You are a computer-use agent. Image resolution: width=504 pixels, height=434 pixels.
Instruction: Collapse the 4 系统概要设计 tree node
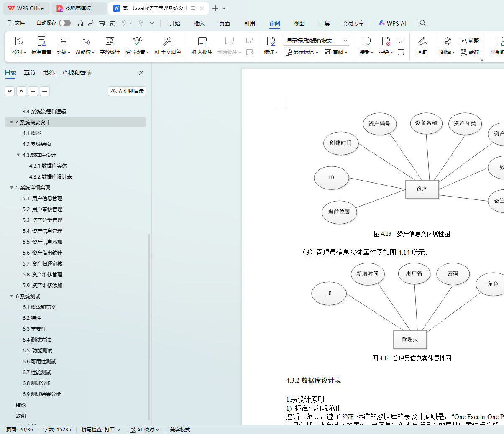click(x=11, y=122)
